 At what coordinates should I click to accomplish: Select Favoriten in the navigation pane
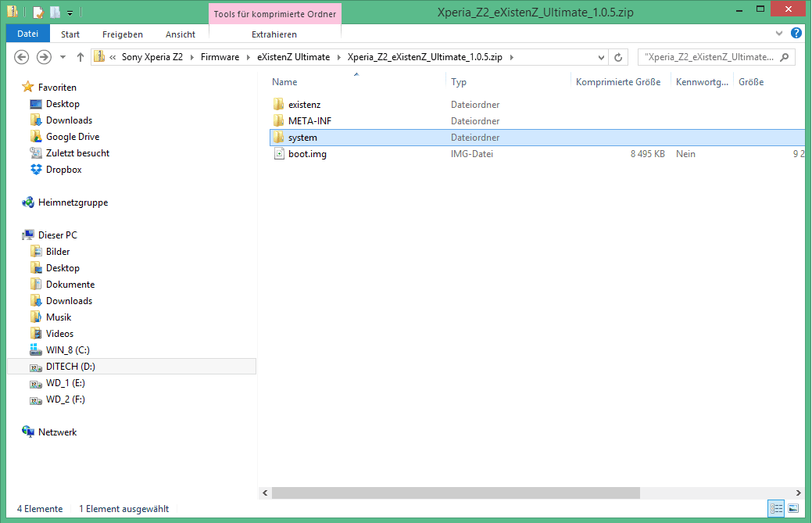[x=57, y=88]
